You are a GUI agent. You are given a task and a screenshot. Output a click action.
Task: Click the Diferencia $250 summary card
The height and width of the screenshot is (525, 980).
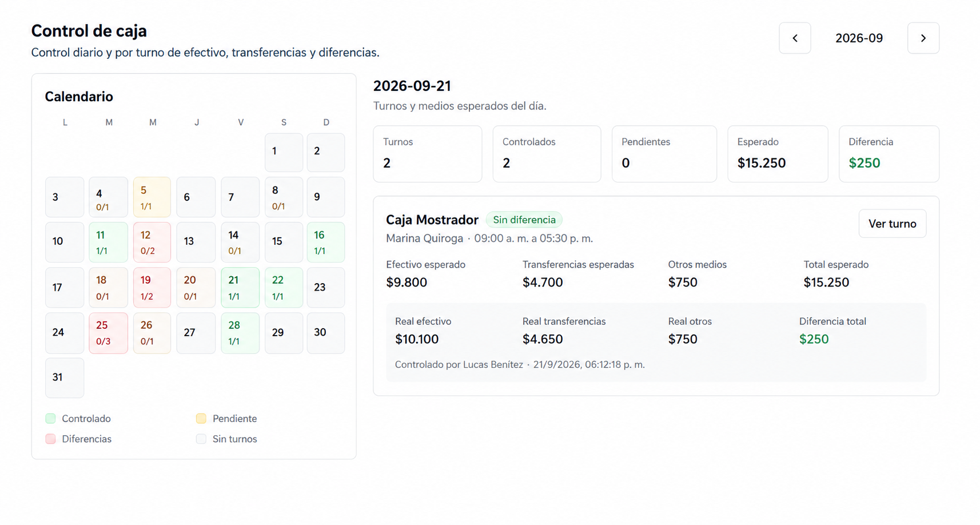click(889, 154)
